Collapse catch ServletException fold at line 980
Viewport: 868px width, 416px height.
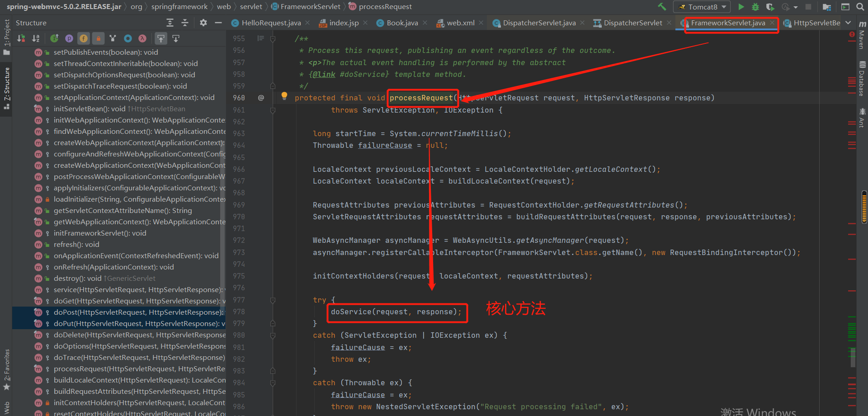[x=273, y=336]
